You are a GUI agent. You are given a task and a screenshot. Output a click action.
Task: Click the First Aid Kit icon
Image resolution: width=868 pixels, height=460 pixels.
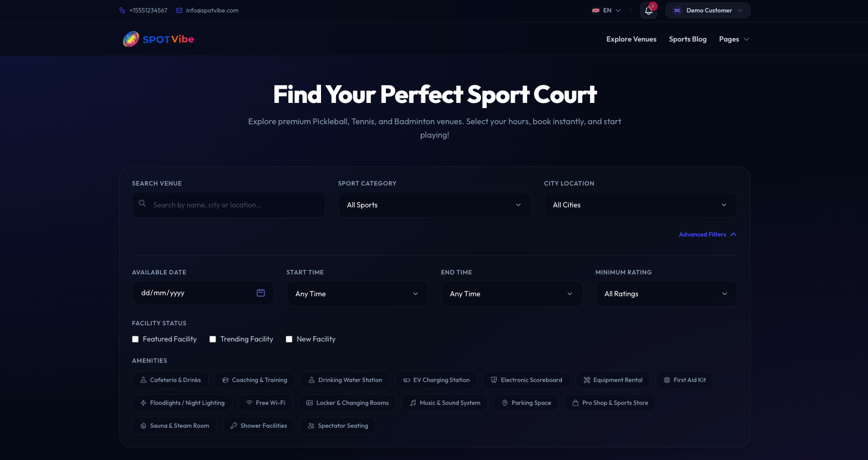click(x=667, y=380)
